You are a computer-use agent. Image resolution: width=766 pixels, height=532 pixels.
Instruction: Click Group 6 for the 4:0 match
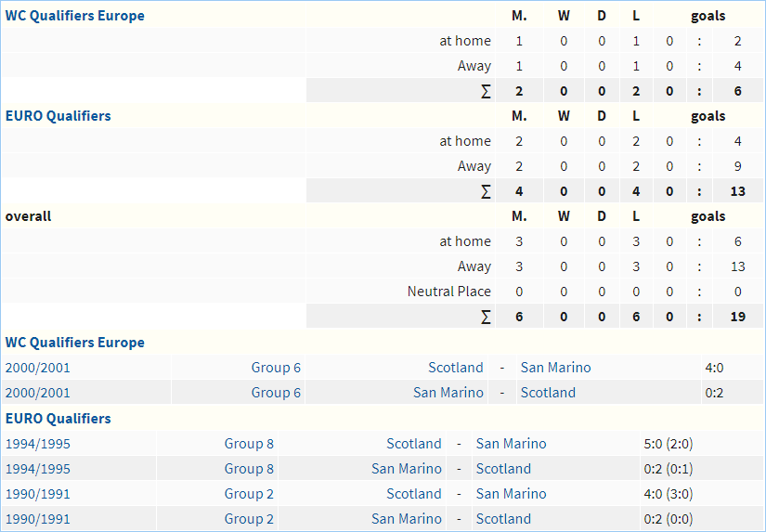point(276,368)
